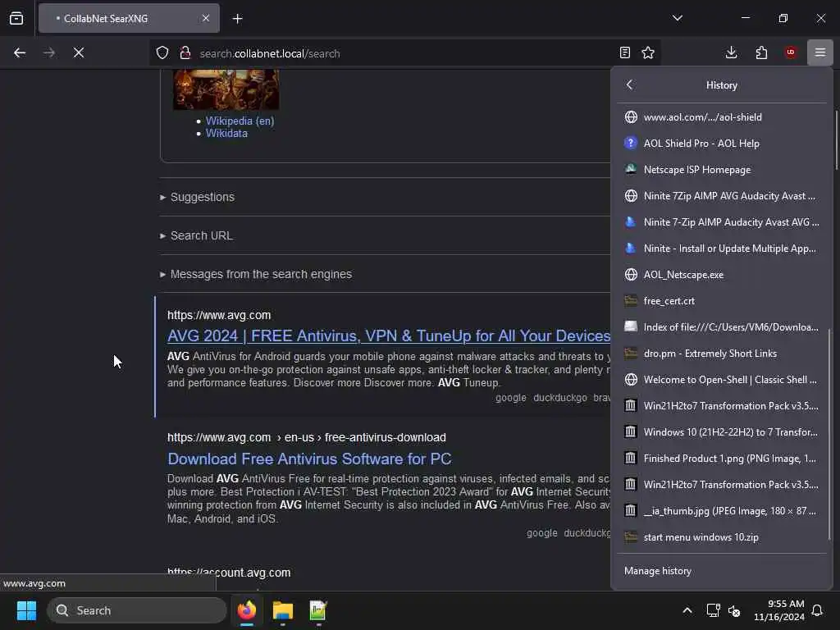
Task: Toggle reader view icon
Action: point(624,52)
